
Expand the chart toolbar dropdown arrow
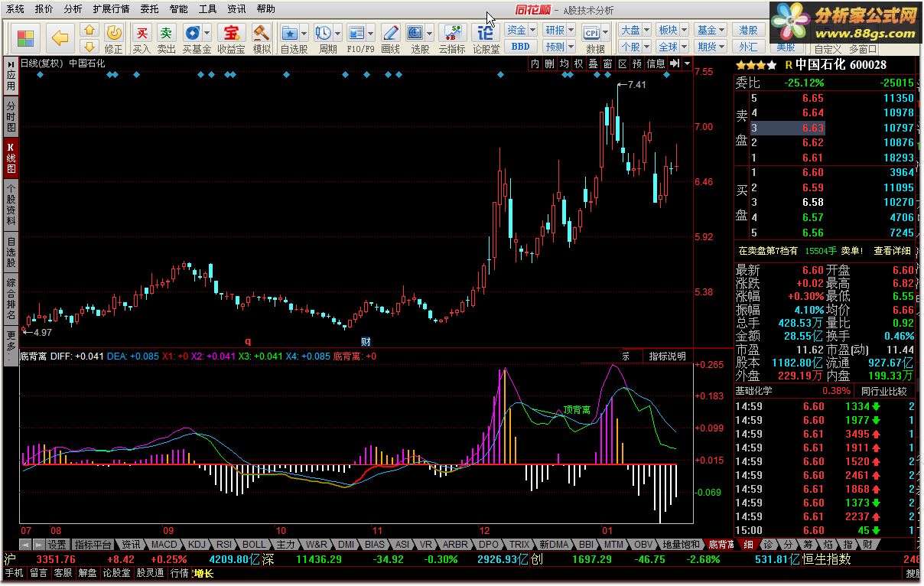(687, 63)
